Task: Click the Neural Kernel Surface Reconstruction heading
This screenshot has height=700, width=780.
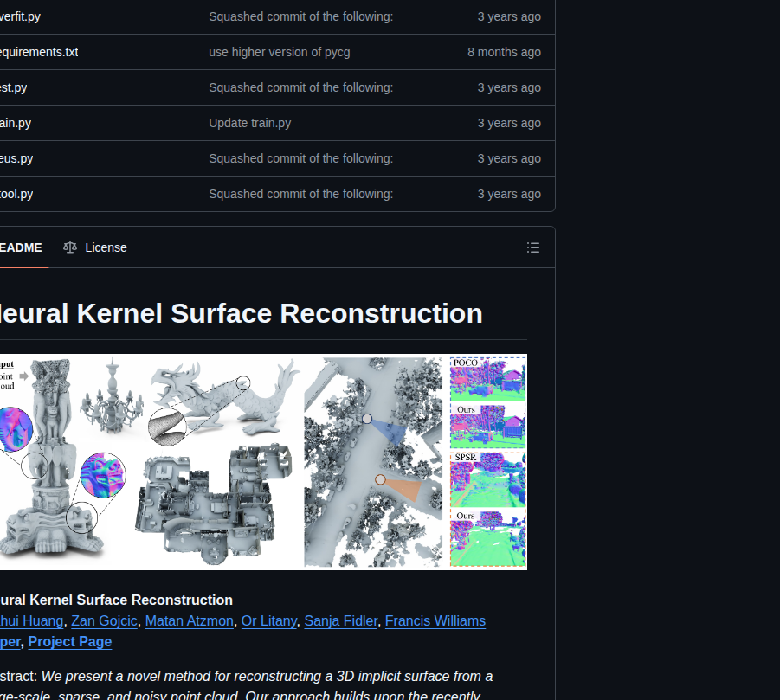Action: pos(242,314)
